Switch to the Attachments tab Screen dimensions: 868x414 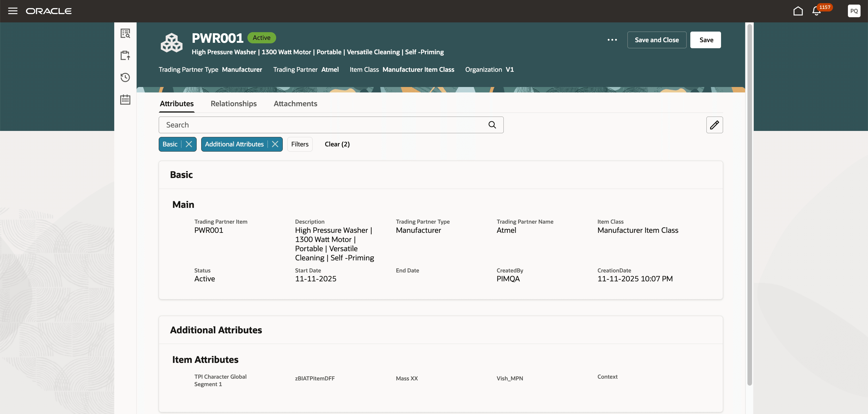(295, 103)
